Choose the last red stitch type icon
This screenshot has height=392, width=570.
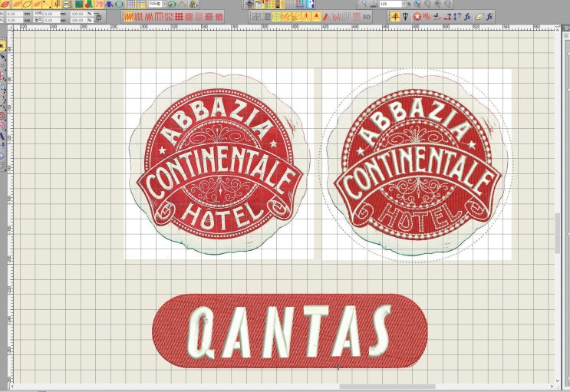(x=219, y=17)
